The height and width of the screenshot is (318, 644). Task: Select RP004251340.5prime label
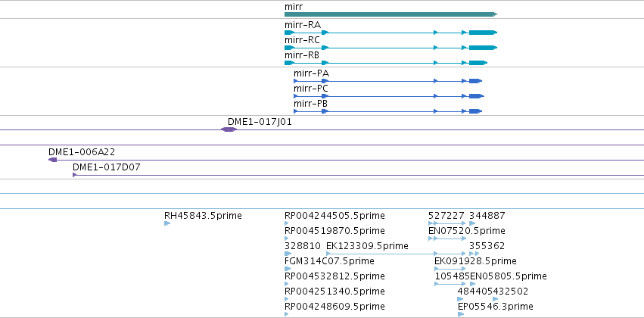pyautogui.click(x=334, y=291)
